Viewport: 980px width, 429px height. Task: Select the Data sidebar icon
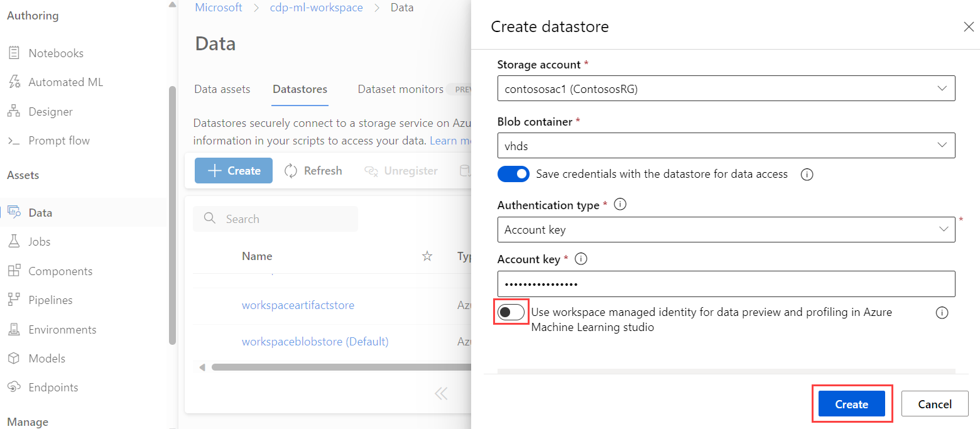(x=14, y=213)
